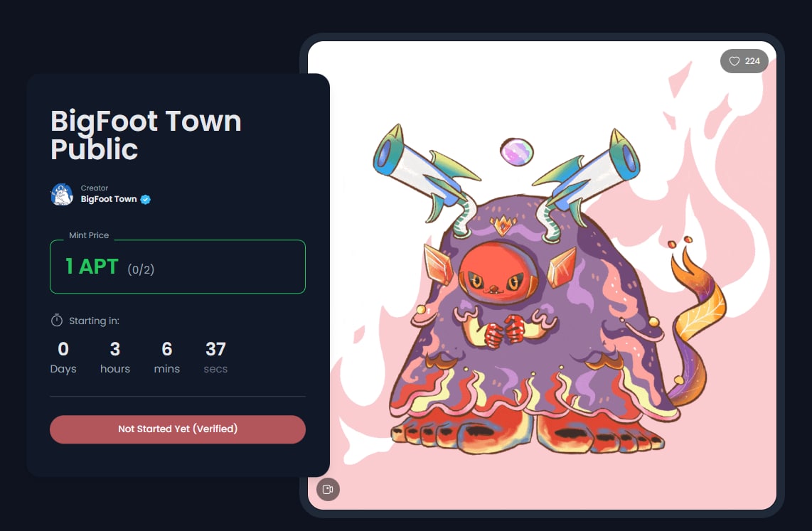Image resolution: width=812 pixels, height=531 pixels.
Task: Open the BigFoot Town creator link
Action: click(109, 199)
